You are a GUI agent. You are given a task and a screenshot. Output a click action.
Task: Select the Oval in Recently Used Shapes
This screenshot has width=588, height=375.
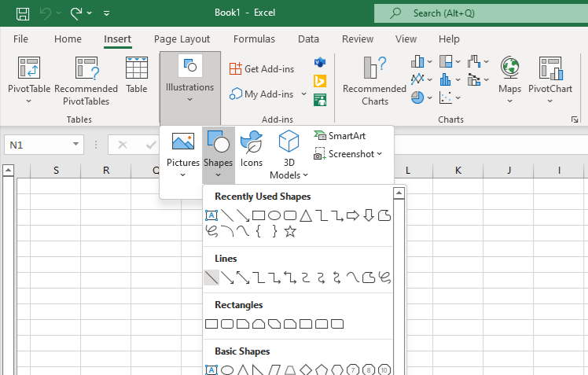pos(274,215)
